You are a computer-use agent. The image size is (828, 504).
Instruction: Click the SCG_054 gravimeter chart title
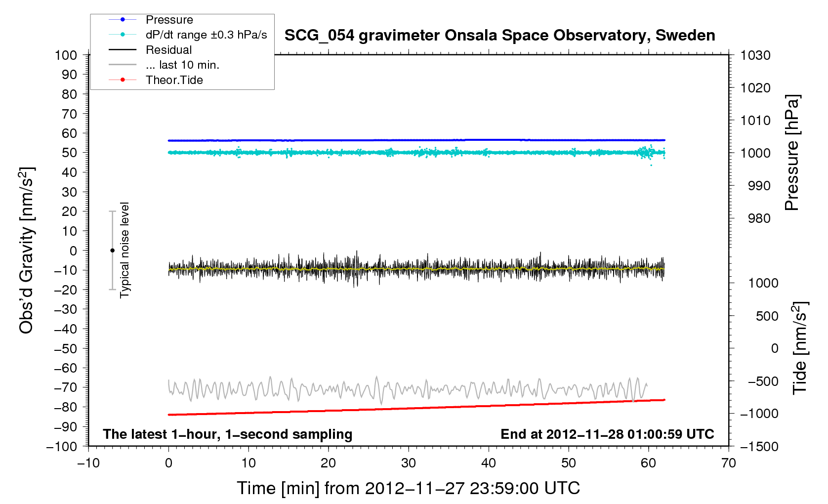pos(499,36)
